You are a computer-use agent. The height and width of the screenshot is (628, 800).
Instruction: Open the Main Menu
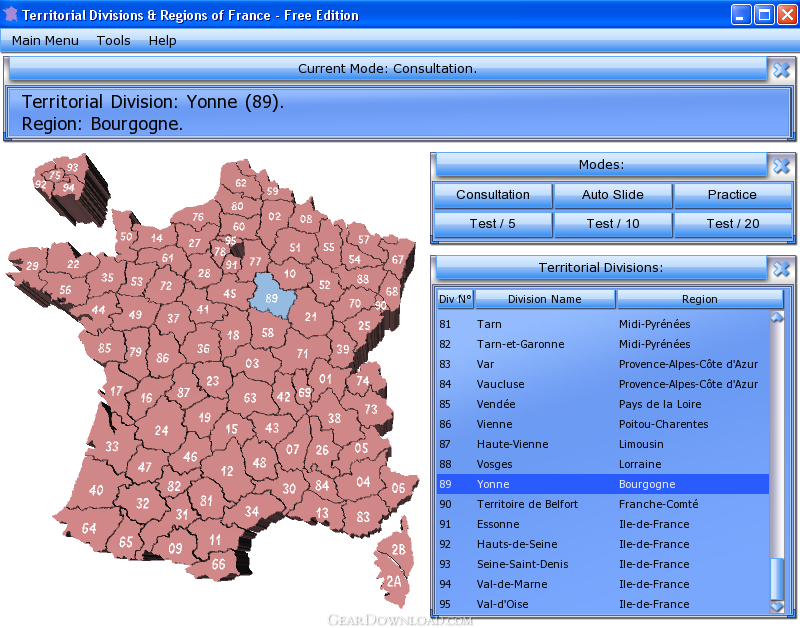pos(45,41)
